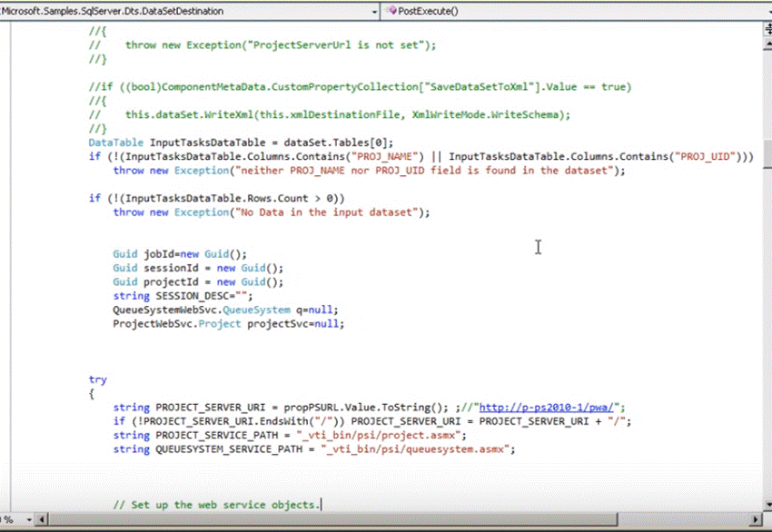This screenshot has height=532, width=772.
Task: Click "EndsWith" method call text
Action: click(x=283, y=421)
